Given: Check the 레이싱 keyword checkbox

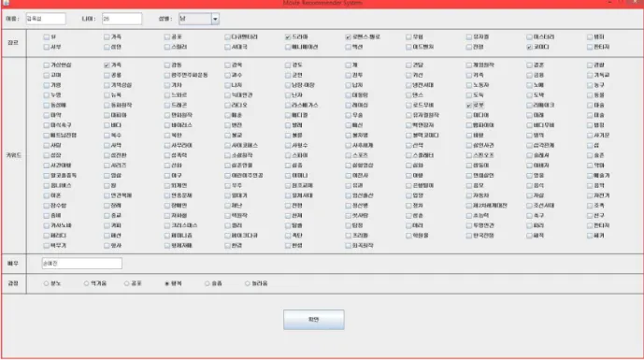Looking at the screenshot, I should coord(349,106).
